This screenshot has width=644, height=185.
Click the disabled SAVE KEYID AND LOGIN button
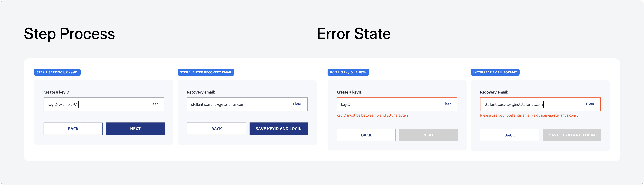tap(572, 135)
